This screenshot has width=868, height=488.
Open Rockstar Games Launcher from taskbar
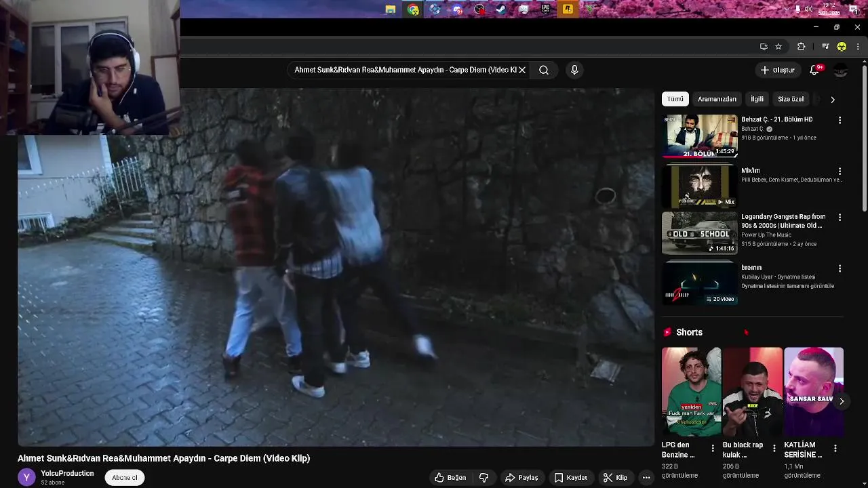[x=568, y=9]
